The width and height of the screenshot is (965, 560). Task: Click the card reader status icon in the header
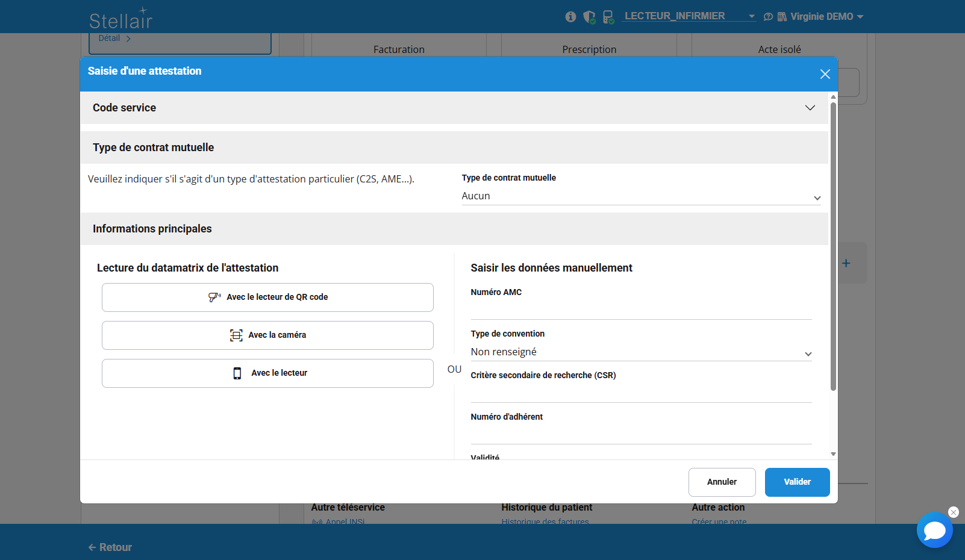click(608, 17)
